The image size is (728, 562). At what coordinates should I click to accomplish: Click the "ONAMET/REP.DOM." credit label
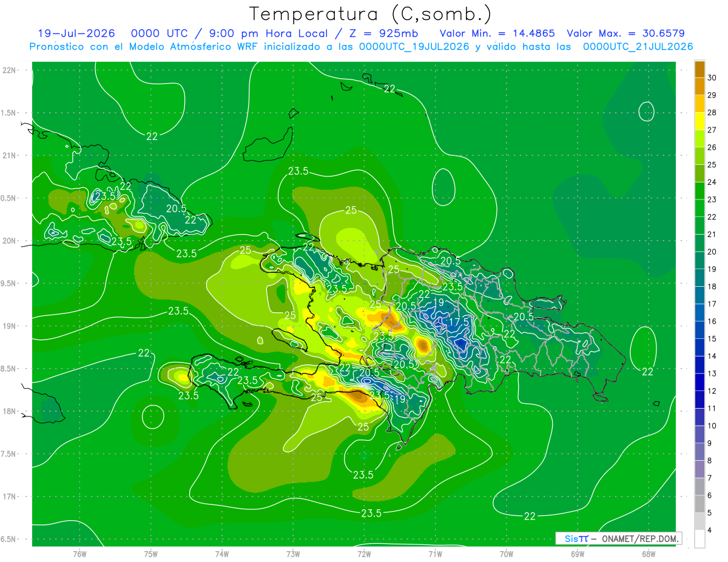coord(640,538)
